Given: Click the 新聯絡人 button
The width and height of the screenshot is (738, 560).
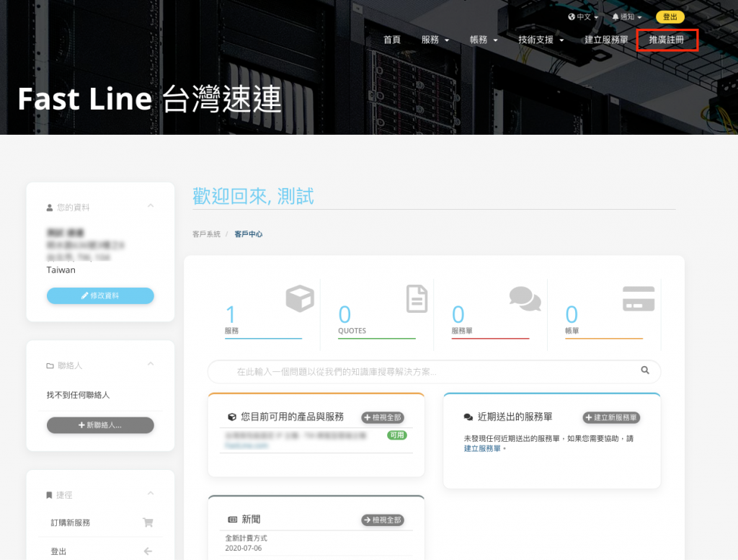Looking at the screenshot, I should pyautogui.click(x=100, y=425).
